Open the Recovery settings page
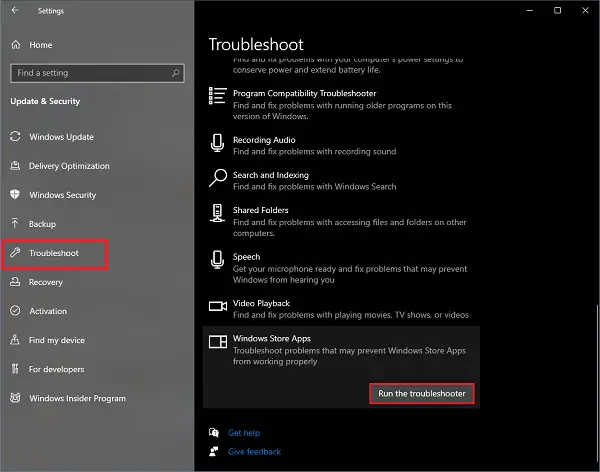The height and width of the screenshot is (472, 600). coord(46,282)
